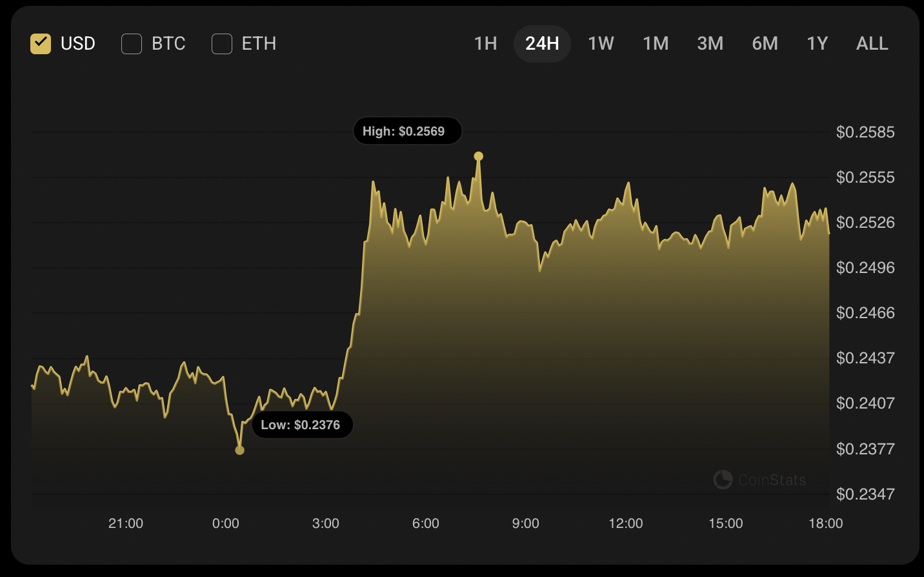Tick the ETH currency checkbox
This screenshot has width=924, height=577.
coord(222,44)
